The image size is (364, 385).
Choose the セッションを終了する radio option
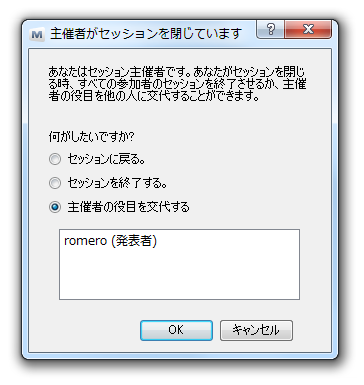55,183
